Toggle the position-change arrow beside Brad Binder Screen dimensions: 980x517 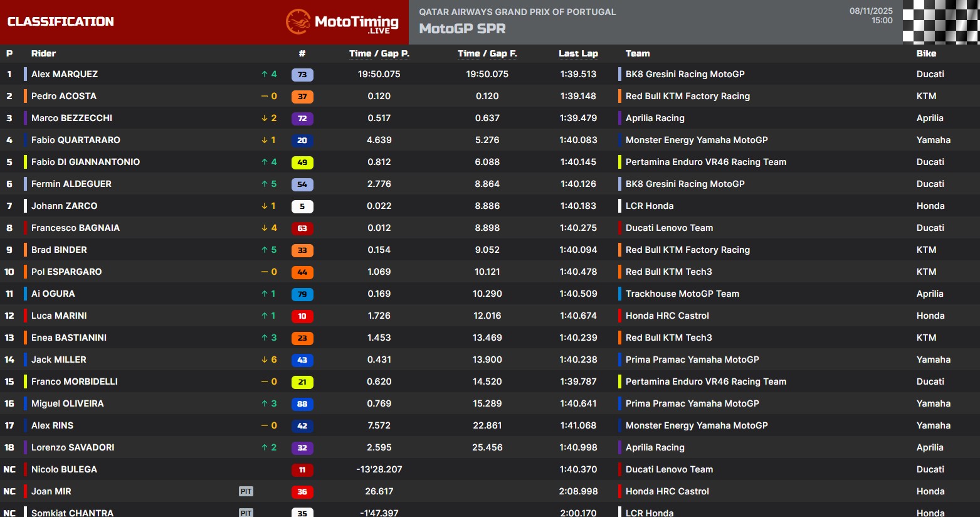268,250
